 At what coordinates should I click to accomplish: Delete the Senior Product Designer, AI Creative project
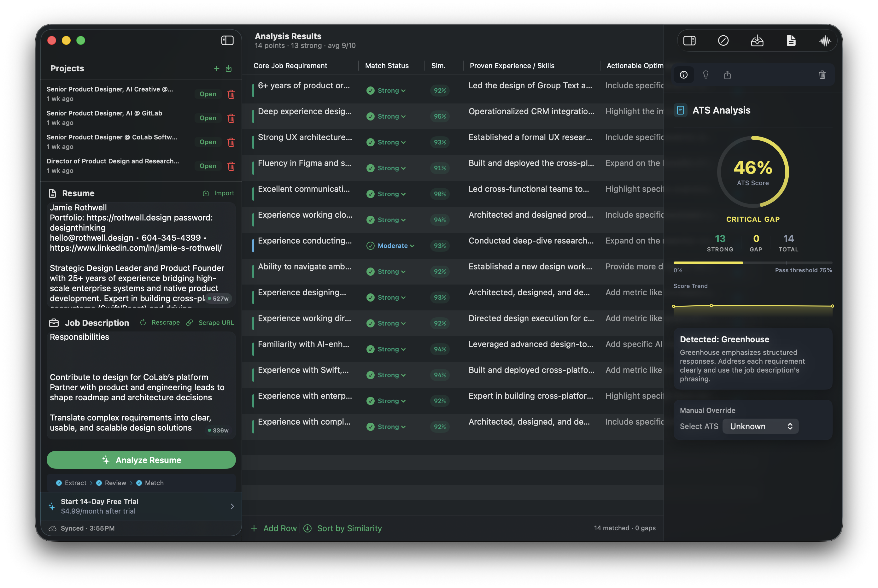(x=231, y=94)
